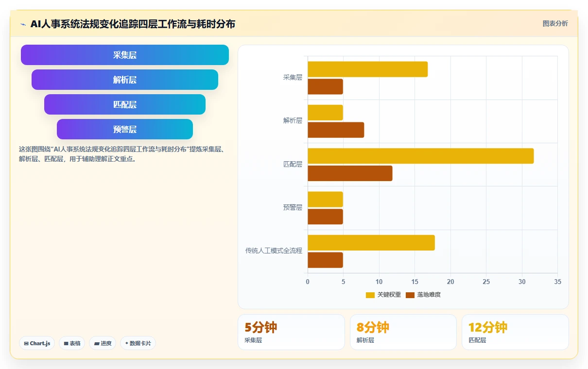Click the 采集层 落地难度 brown bar
This screenshot has width=588, height=369.
325,86
